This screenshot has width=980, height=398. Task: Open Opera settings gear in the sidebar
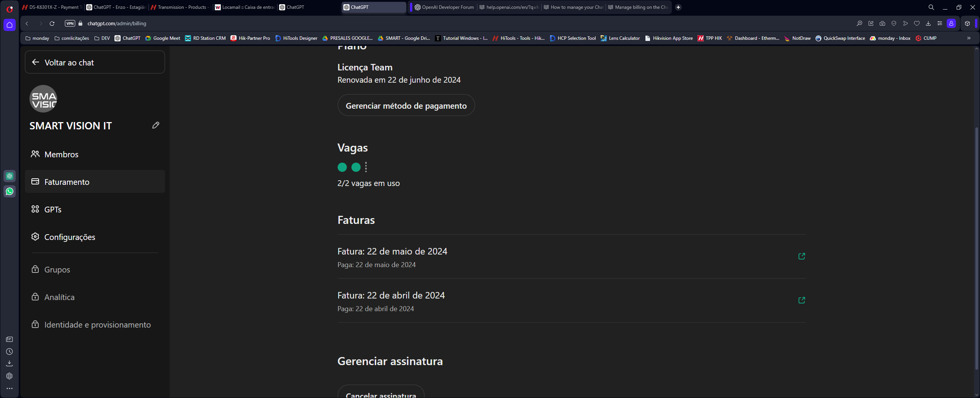[10, 376]
